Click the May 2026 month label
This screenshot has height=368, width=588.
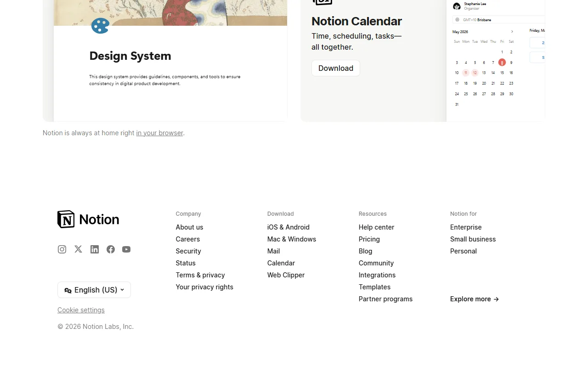pyautogui.click(x=460, y=32)
